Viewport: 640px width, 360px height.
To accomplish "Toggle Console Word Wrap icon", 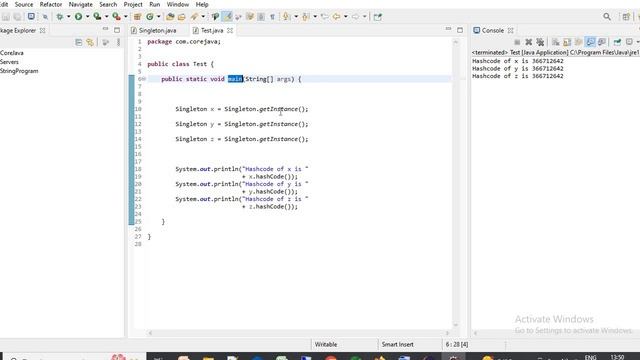I will [x=578, y=42].
